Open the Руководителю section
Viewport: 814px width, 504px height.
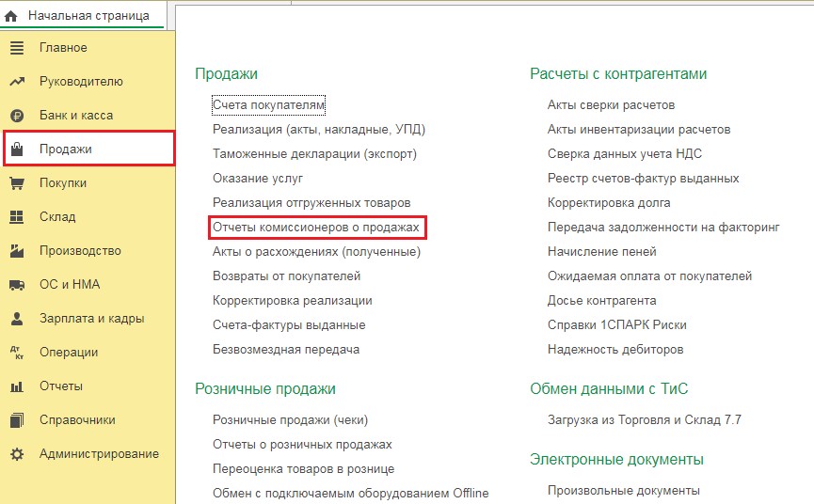coord(88,82)
